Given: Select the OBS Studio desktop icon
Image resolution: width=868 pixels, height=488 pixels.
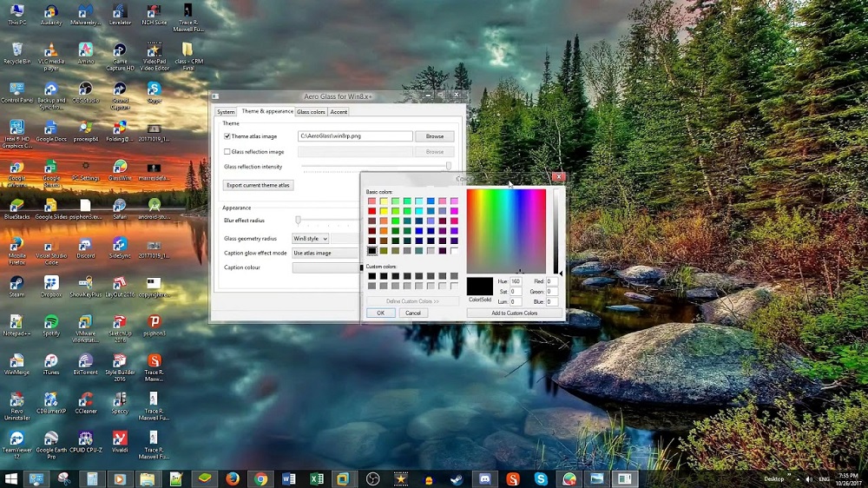Looking at the screenshot, I should pos(85,92).
